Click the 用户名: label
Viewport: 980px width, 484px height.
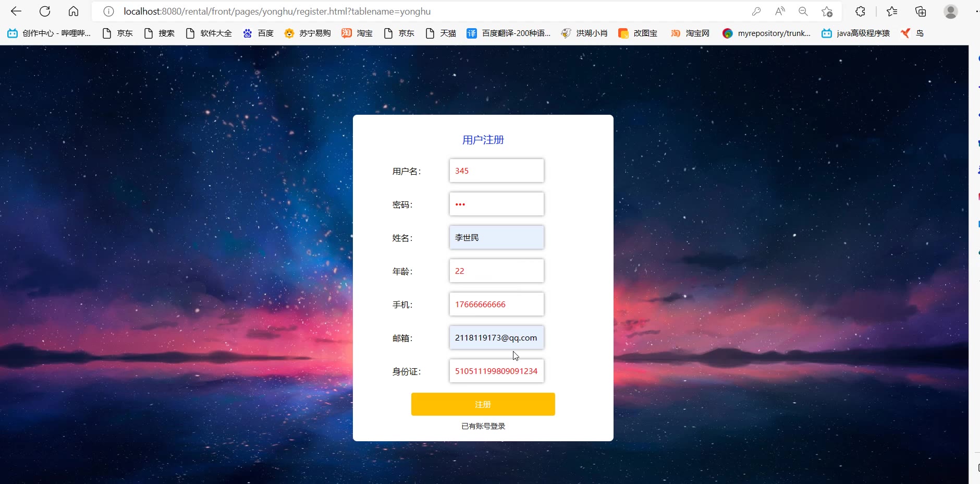[x=407, y=171]
